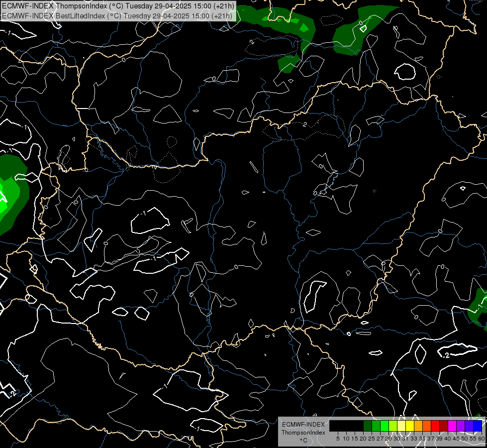This screenshot has width=487, height=448.
Task: Click the bright green 27-29 legend swatch
Action: (385, 426)
